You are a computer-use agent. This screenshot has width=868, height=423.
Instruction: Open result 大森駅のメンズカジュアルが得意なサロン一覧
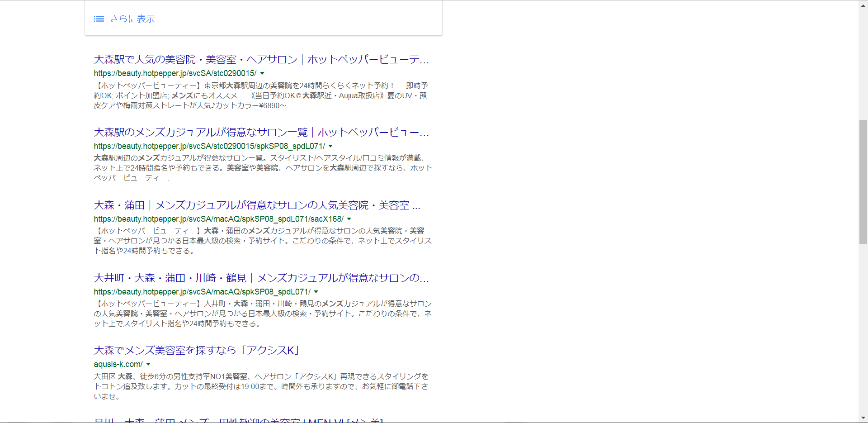pos(261,133)
